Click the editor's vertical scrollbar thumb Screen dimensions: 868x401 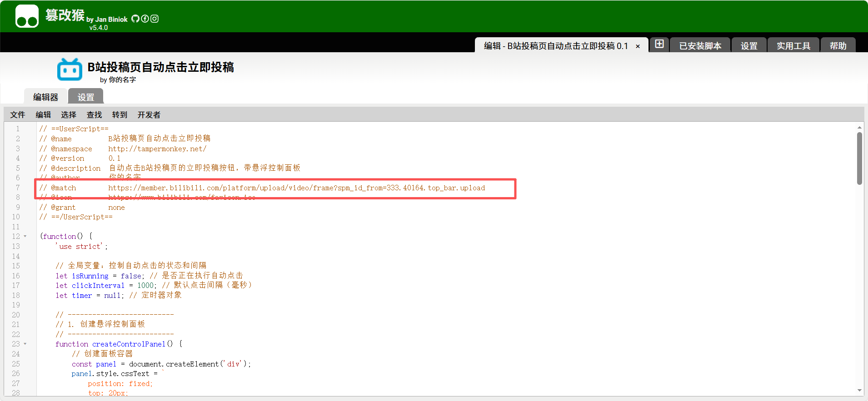coord(859,158)
